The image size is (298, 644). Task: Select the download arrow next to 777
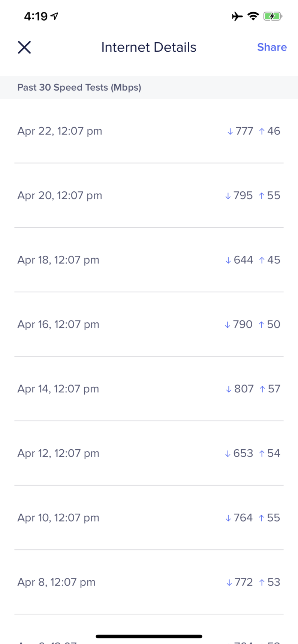[230, 131]
